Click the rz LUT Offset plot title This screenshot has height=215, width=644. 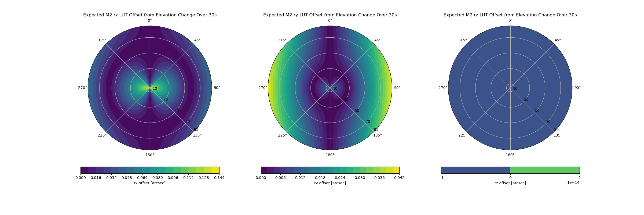(x=510, y=15)
